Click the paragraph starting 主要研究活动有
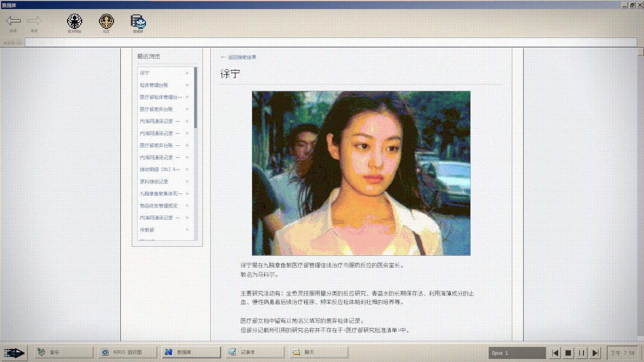This screenshot has height=362, width=644. pos(357,298)
